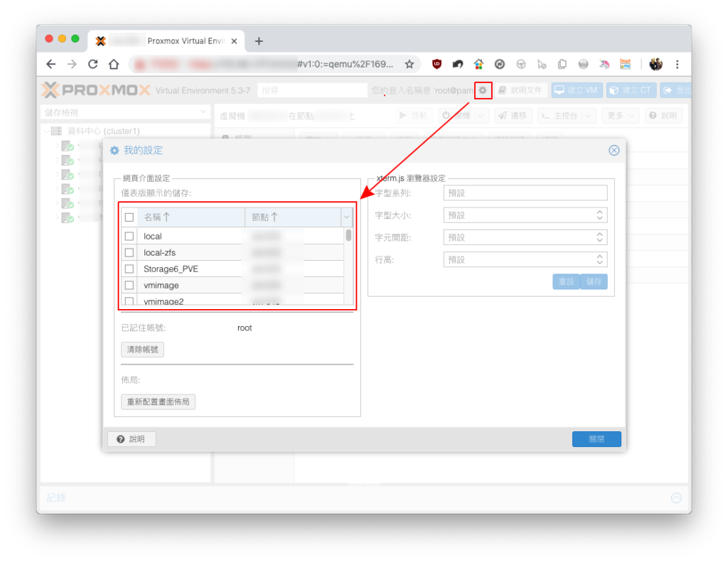Viewport: 728px width, 562px height.
Task: Click the 建立 VM button
Action: [577, 90]
